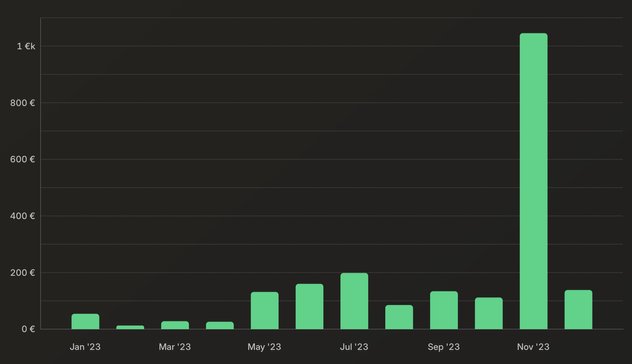Select the June 2023 bar
The image size is (632, 364).
pyautogui.click(x=309, y=306)
